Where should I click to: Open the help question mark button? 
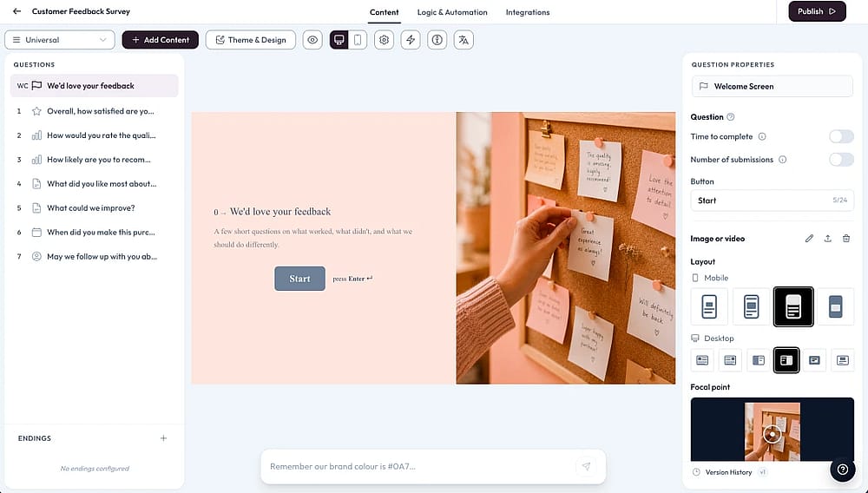pyautogui.click(x=843, y=470)
